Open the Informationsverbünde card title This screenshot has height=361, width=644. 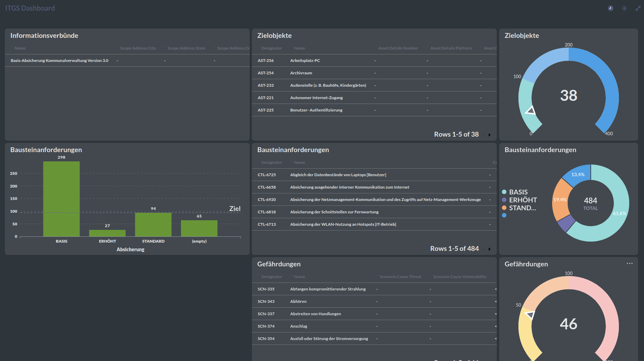pyautogui.click(x=44, y=35)
